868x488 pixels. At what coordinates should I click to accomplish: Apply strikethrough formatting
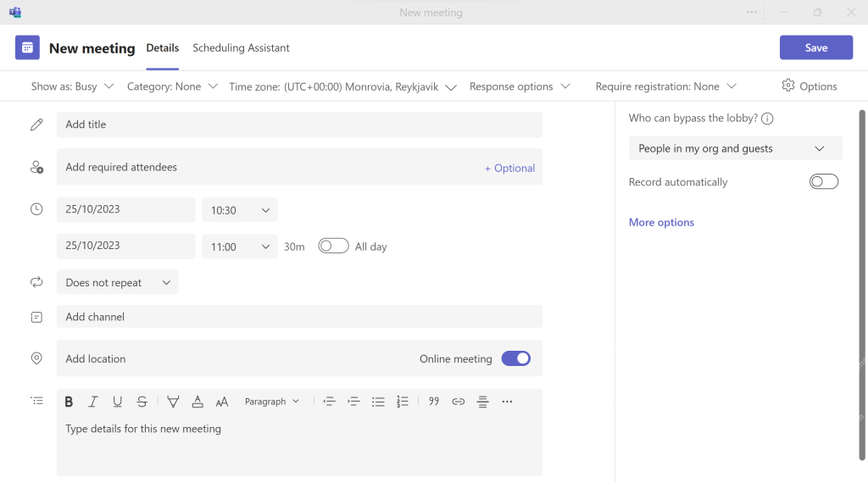[142, 402]
